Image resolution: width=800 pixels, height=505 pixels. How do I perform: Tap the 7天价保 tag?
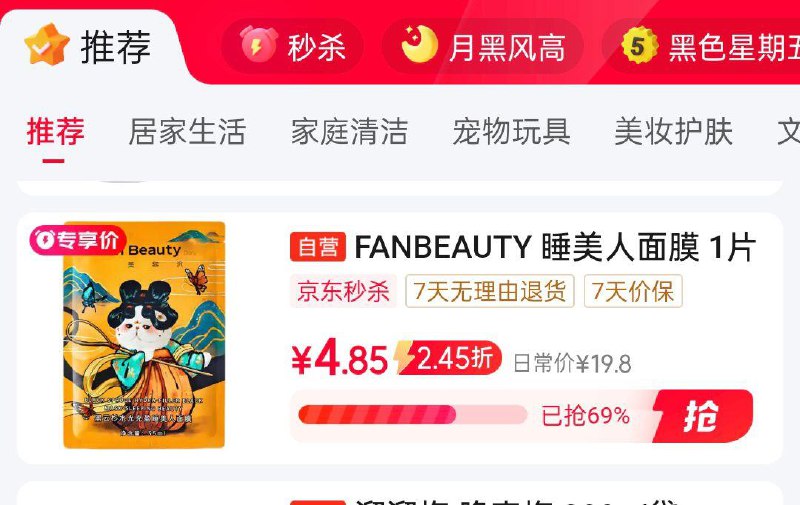click(x=633, y=291)
